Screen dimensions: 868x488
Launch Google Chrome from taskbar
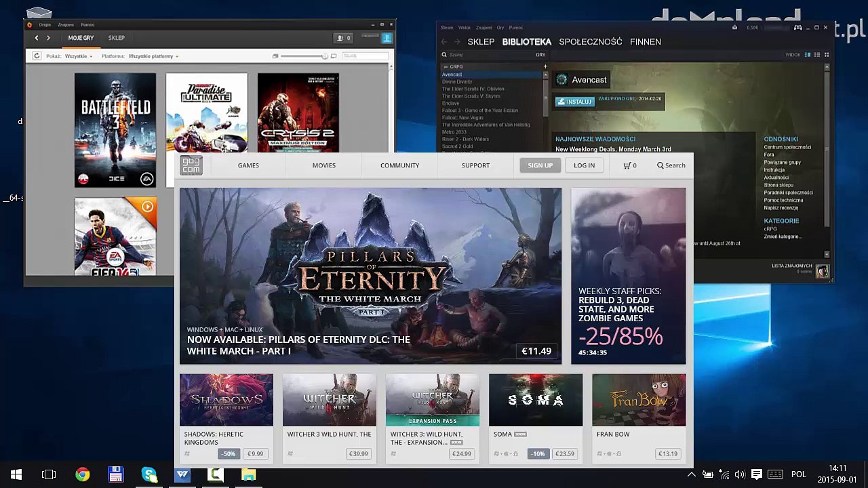coord(82,474)
